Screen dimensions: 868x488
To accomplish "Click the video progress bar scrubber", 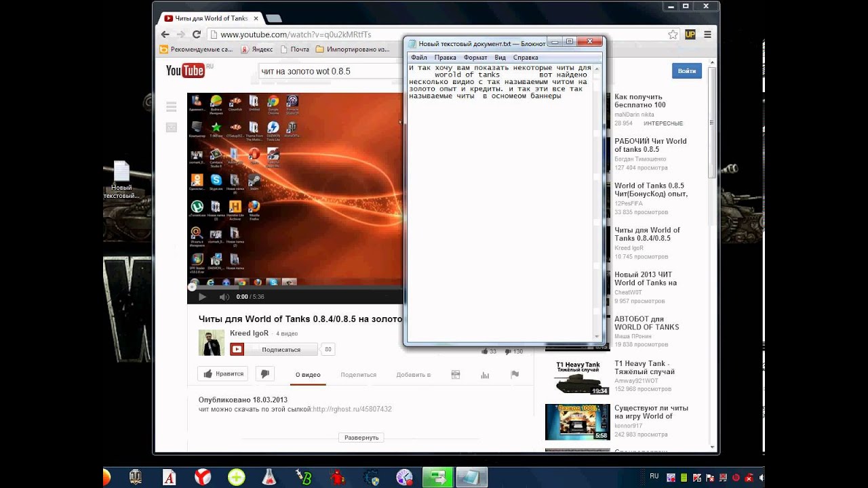I will click(x=192, y=287).
